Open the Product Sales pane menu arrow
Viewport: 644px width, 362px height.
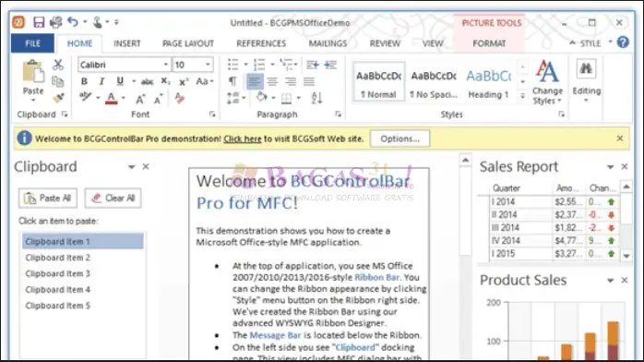(x=610, y=280)
